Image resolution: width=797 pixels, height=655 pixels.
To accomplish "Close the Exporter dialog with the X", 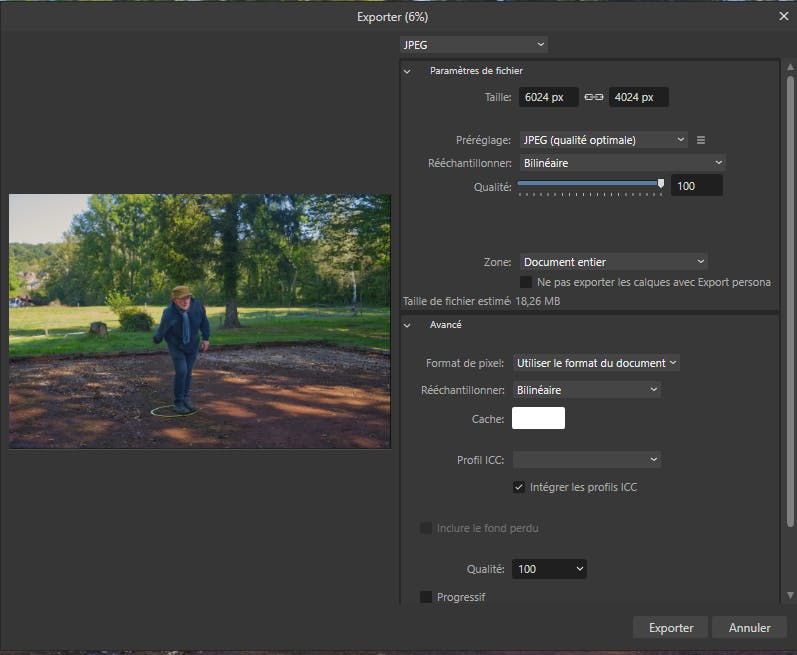I will click(783, 17).
